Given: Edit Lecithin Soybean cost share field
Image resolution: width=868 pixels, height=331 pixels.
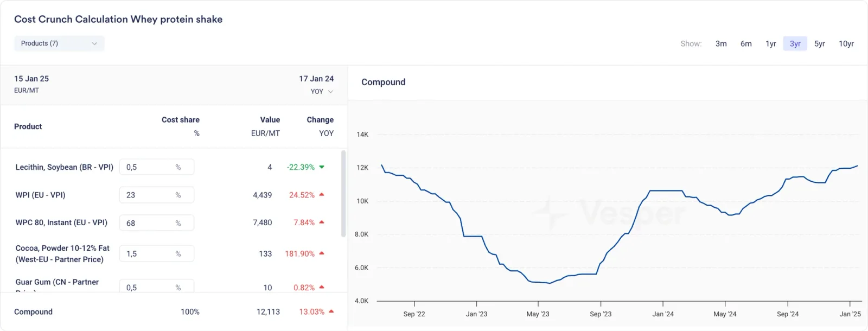Looking at the screenshot, I should click(157, 167).
